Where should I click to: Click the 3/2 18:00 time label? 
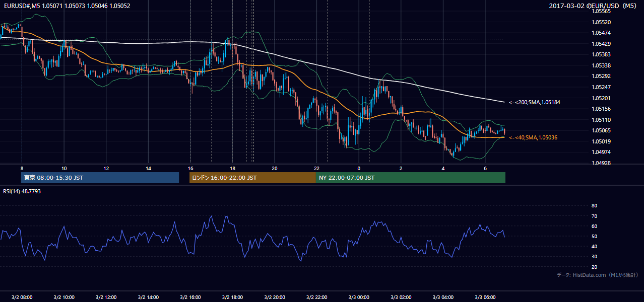pos(232,297)
